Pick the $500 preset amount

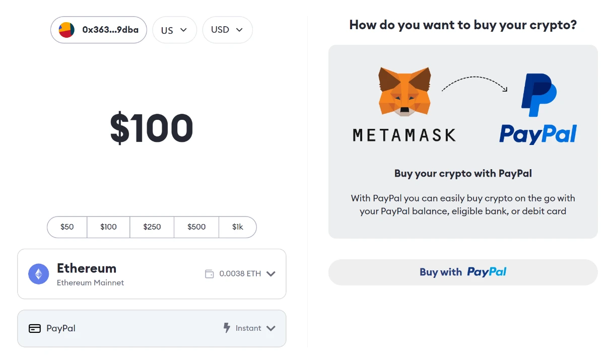(196, 227)
